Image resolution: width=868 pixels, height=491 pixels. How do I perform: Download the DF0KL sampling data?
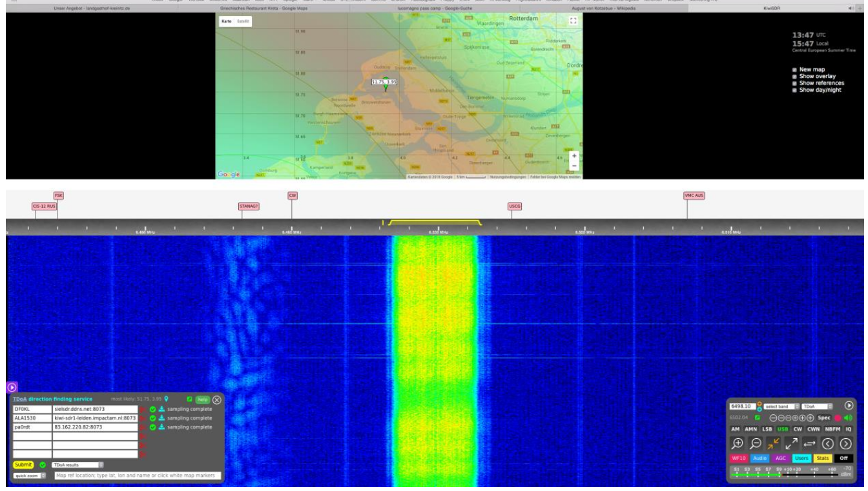tap(161, 409)
